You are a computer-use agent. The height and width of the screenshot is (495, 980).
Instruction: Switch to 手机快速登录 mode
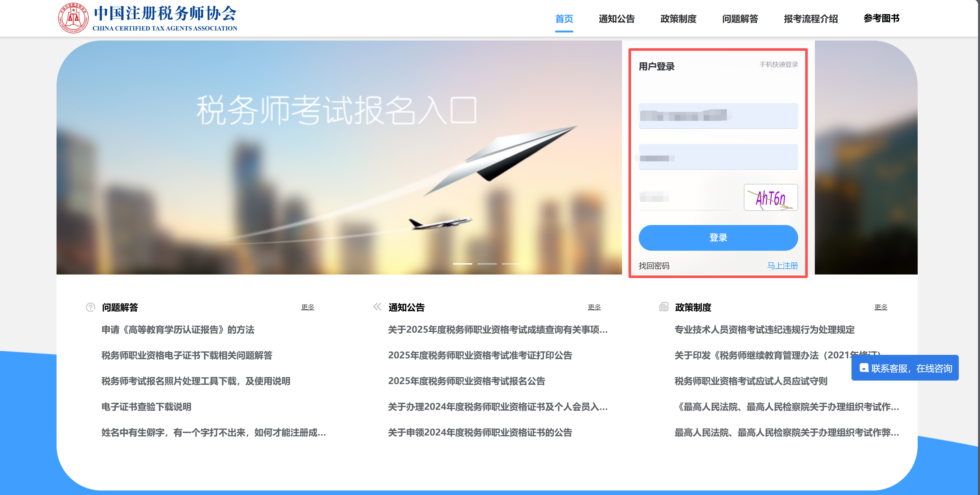[x=778, y=64]
